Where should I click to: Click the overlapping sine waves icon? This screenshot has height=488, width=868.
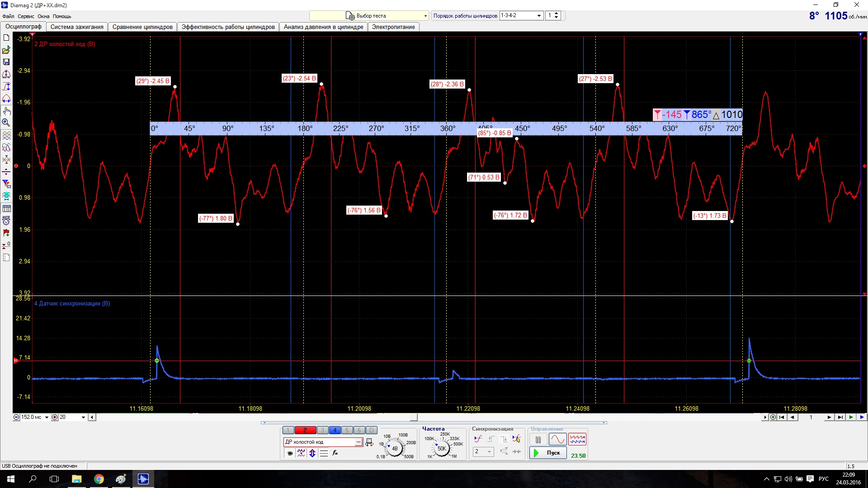click(6, 147)
